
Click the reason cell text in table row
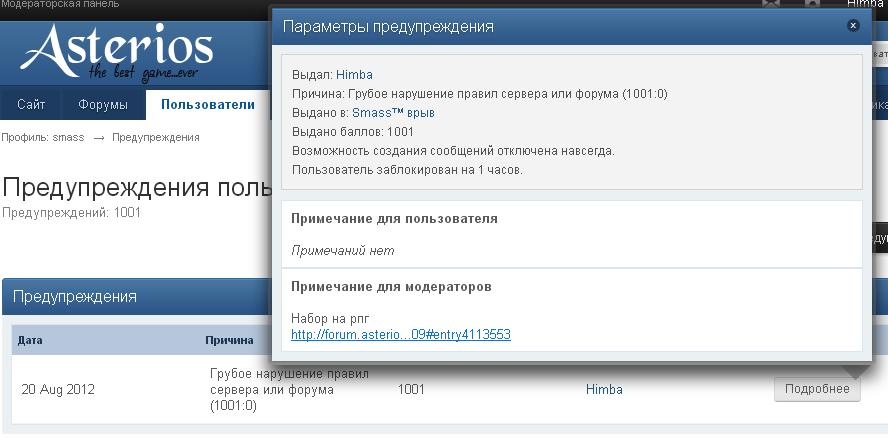(x=289, y=390)
